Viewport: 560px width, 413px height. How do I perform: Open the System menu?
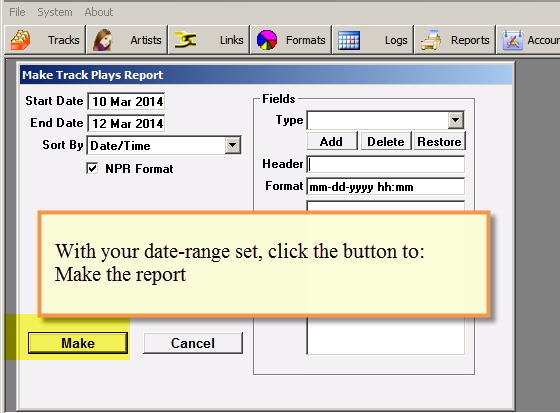pyautogui.click(x=55, y=12)
